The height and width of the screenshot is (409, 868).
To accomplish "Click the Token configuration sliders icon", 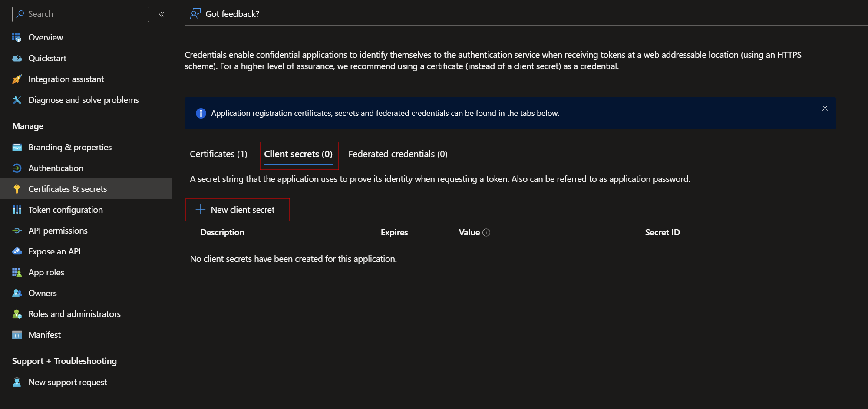I will (17, 210).
